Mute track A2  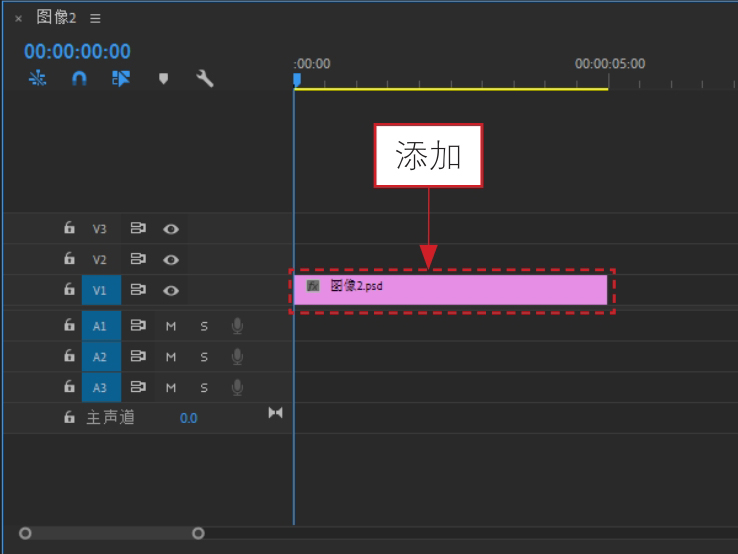click(171, 357)
